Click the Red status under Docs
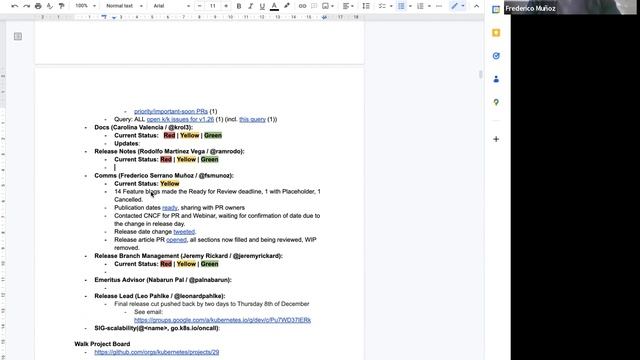 pos(169,135)
